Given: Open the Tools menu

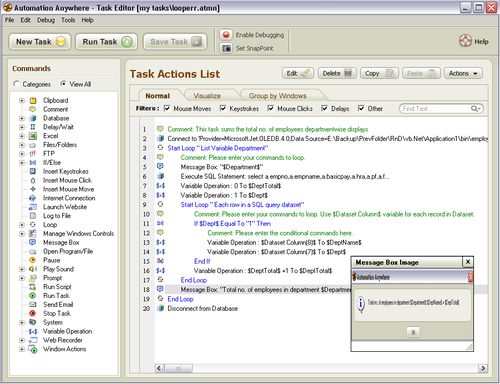Looking at the screenshot, I should 68,20.
